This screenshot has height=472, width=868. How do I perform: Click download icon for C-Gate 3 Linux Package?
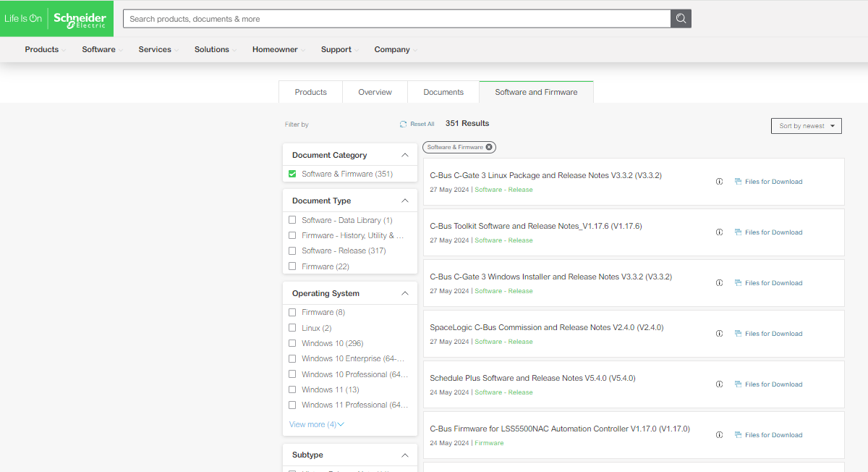[738, 182]
